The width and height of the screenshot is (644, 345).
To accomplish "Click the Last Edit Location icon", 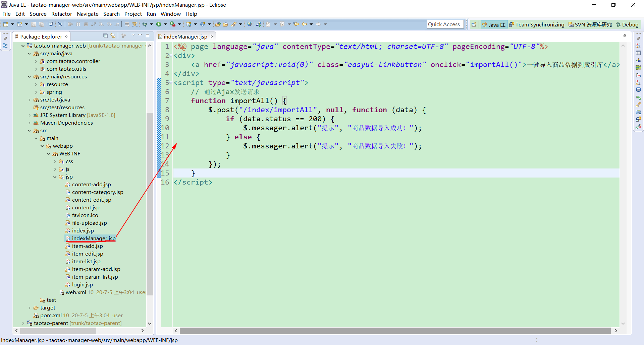I will pyautogui.click(x=296, y=24).
